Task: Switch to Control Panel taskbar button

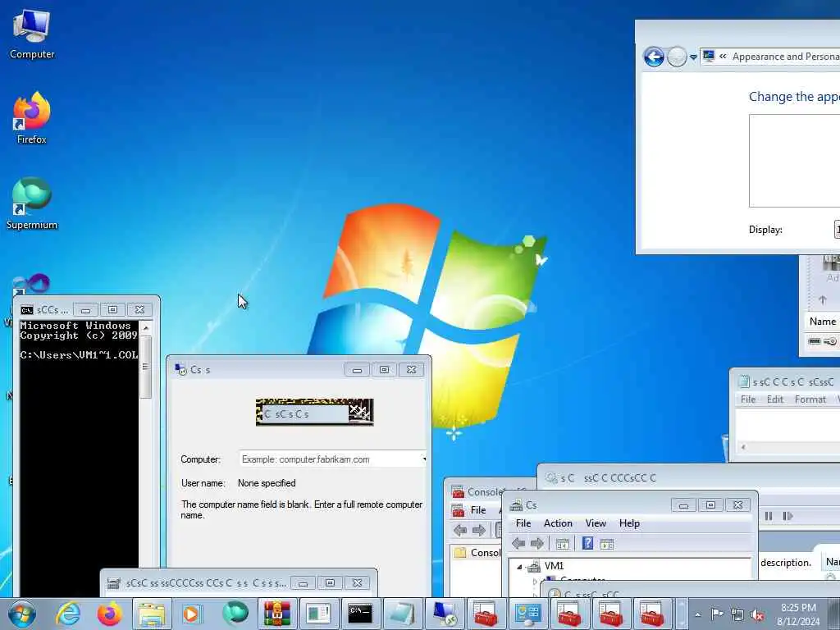Action: point(527,614)
